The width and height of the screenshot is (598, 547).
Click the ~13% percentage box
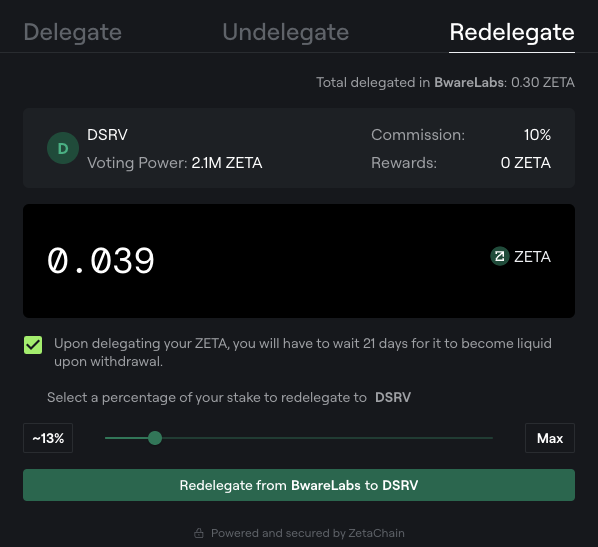(x=48, y=438)
